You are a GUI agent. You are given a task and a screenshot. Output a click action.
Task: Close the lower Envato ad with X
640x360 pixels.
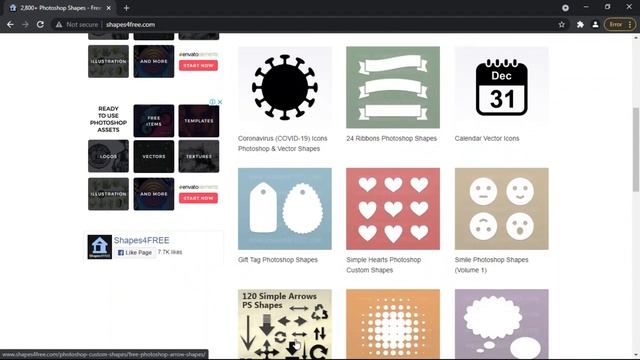click(220, 102)
